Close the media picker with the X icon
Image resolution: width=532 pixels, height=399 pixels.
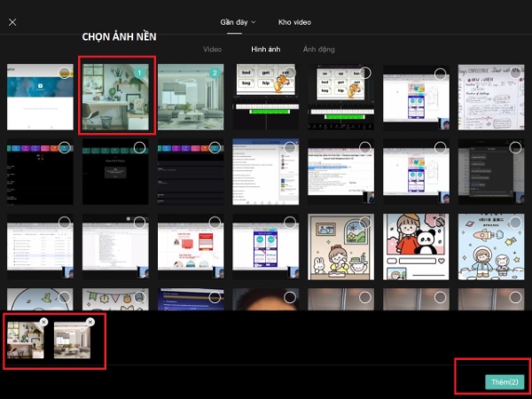12,22
